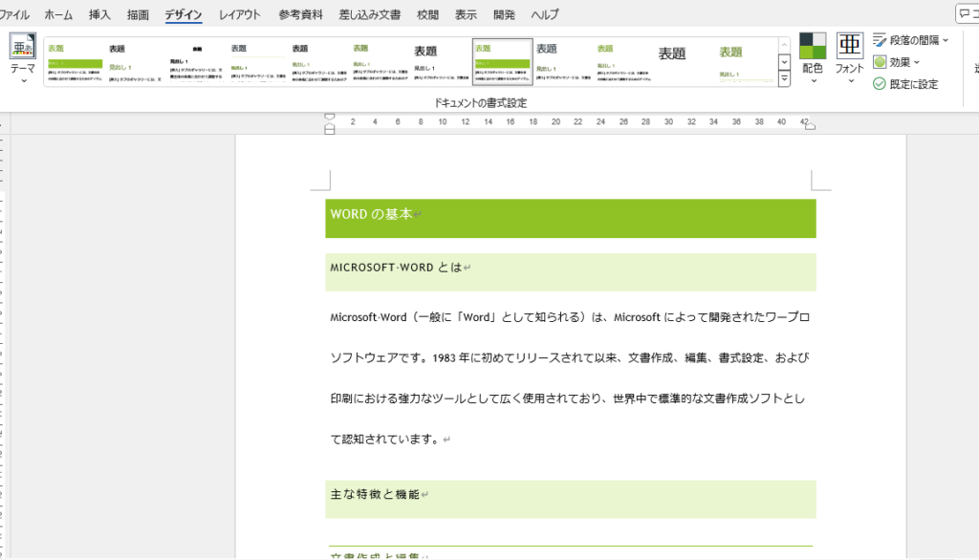Click 既定に設定 to set as default
979x560 pixels.
coord(905,84)
